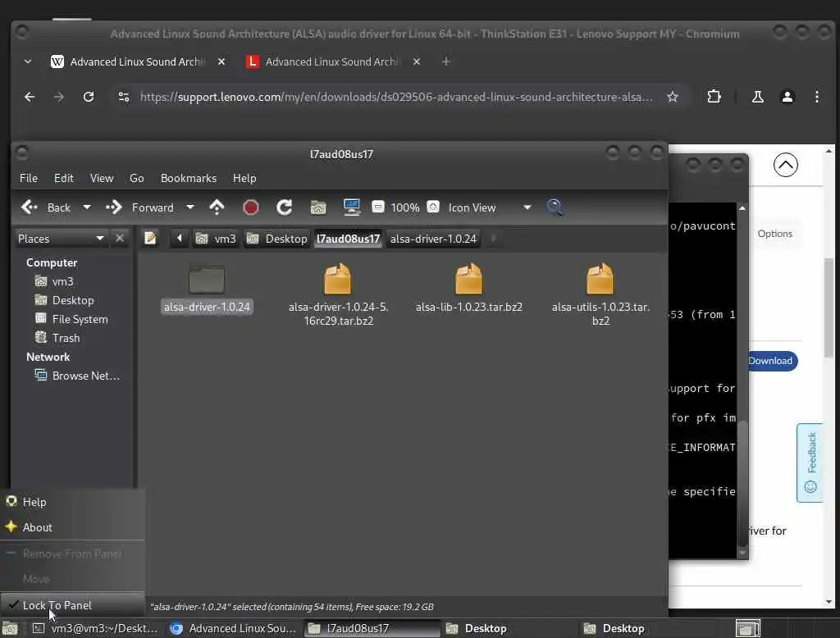Stop loading with the red stop icon
This screenshot has width=840, height=638.
250,207
